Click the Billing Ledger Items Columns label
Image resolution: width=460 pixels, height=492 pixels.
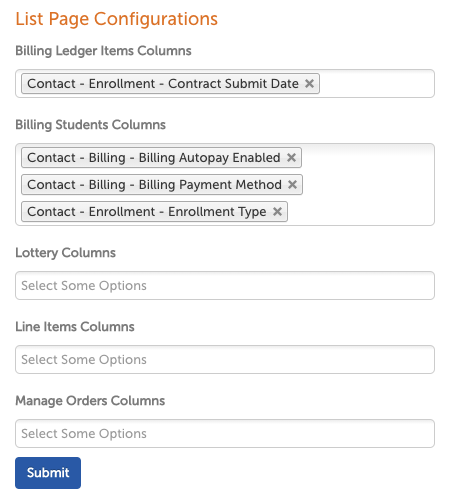(x=103, y=51)
